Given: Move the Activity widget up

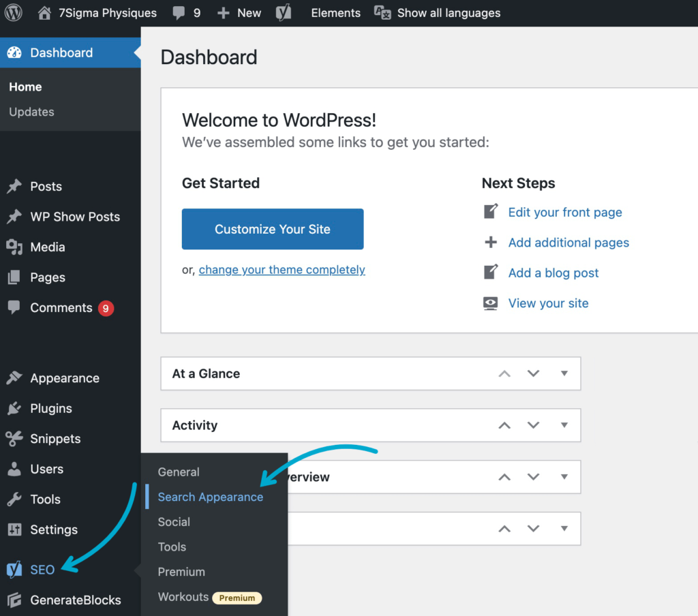Looking at the screenshot, I should coord(504,425).
